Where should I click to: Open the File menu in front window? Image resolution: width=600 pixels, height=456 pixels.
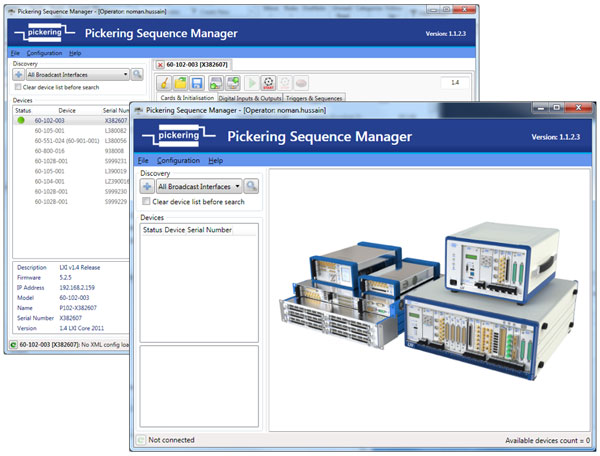[143, 160]
